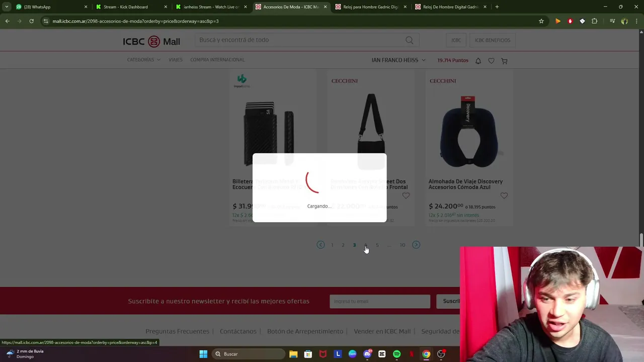Click the ICBC BENEFICIOS button
This screenshot has width=644, height=362.
click(493, 40)
